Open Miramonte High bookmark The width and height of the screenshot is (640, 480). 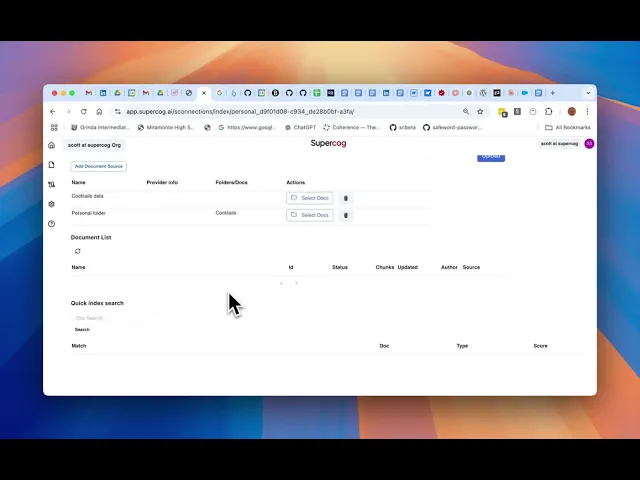click(x=167, y=127)
